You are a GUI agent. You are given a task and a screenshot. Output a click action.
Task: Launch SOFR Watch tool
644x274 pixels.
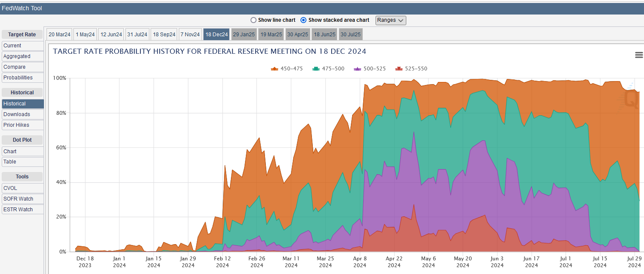pyautogui.click(x=23, y=199)
